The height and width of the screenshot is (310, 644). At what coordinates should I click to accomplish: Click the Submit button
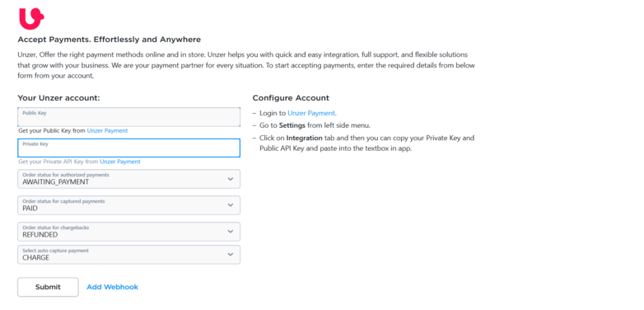coord(48,287)
